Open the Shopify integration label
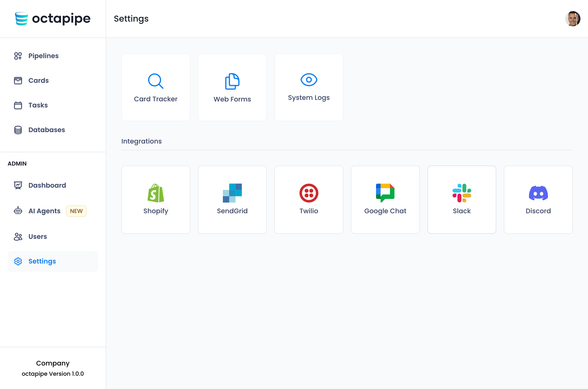 pyautogui.click(x=156, y=211)
